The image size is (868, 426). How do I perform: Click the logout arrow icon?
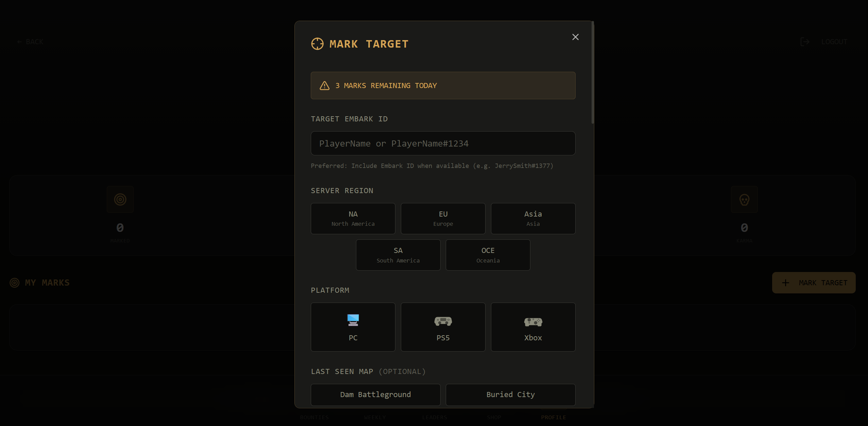click(x=805, y=42)
